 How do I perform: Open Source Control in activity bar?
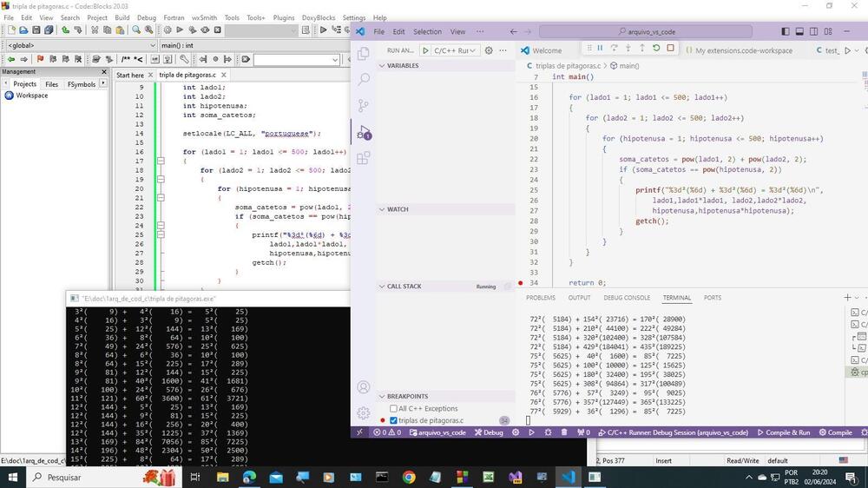(x=364, y=105)
